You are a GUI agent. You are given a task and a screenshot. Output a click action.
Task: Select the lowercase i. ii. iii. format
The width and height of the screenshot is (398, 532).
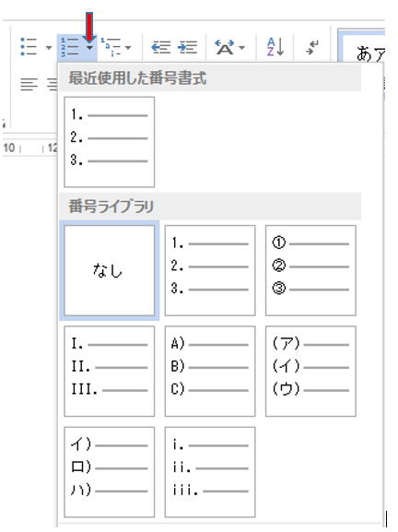(210, 472)
